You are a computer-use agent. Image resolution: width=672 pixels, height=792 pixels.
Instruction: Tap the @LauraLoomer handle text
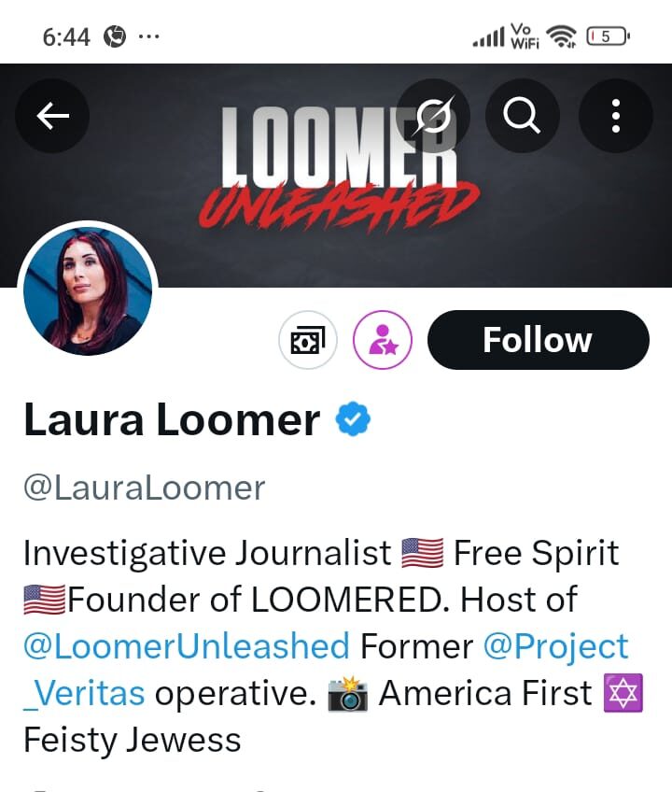pyautogui.click(x=145, y=488)
